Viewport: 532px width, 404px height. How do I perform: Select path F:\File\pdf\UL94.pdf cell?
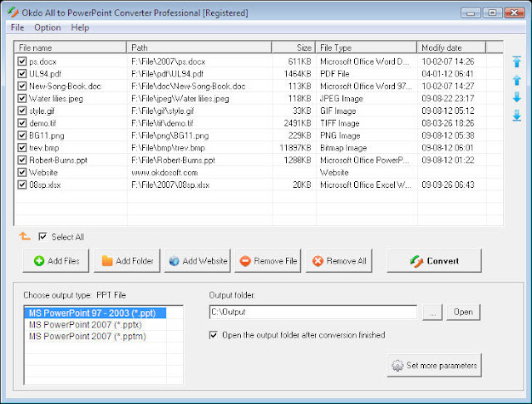tap(168, 74)
